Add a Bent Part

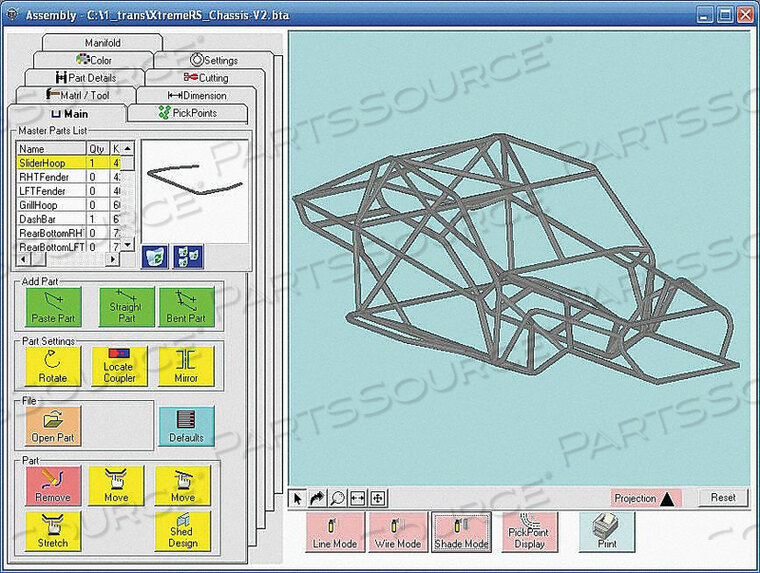(x=187, y=307)
